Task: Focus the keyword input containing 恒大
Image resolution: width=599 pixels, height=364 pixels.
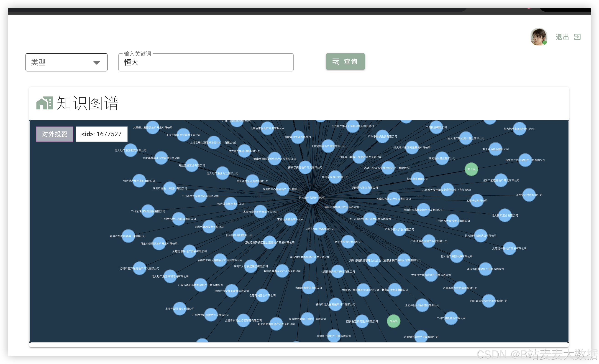Action: tap(206, 62)
